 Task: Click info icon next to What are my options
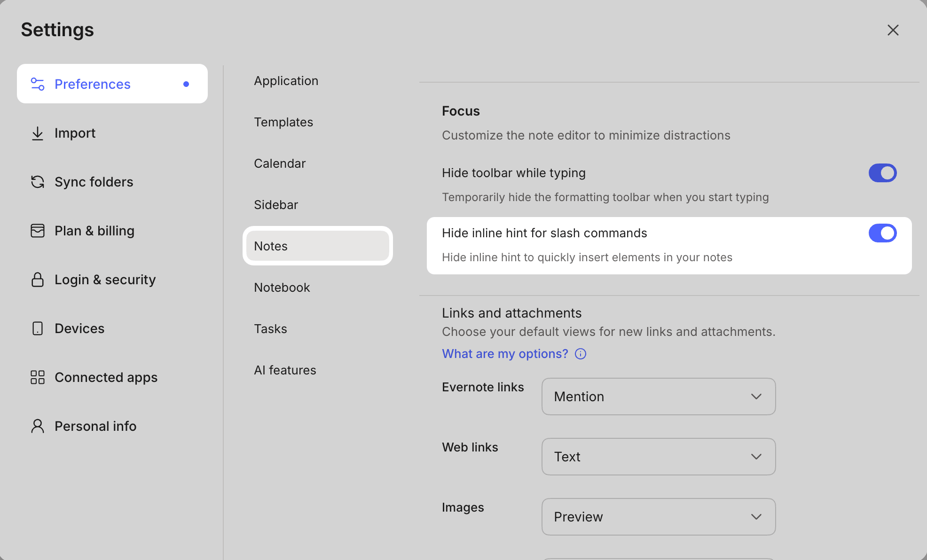click(x=581, y=354)
